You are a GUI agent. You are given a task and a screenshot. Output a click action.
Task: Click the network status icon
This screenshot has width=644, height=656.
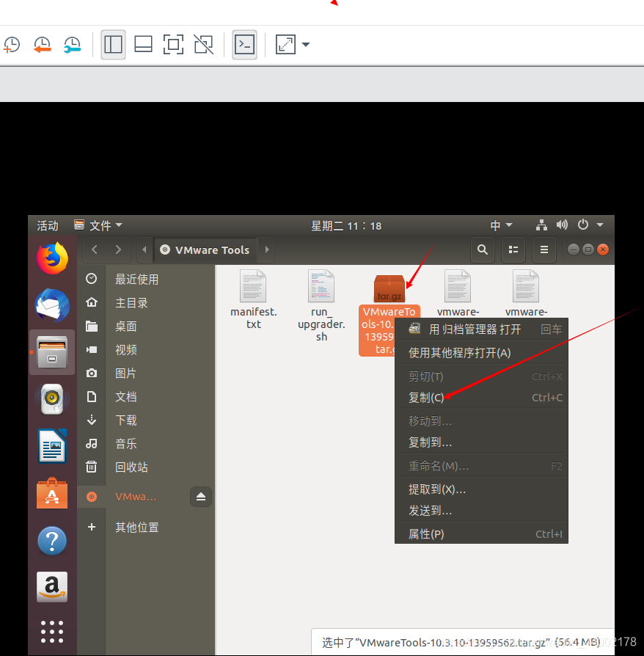pos(541,225)
